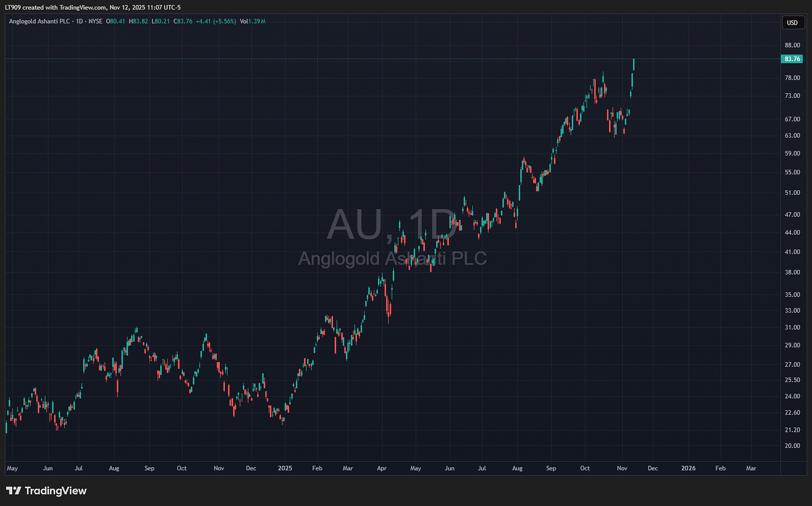Click the Dec label just before 2025
The image size is (812, 506).
point(251,469)
